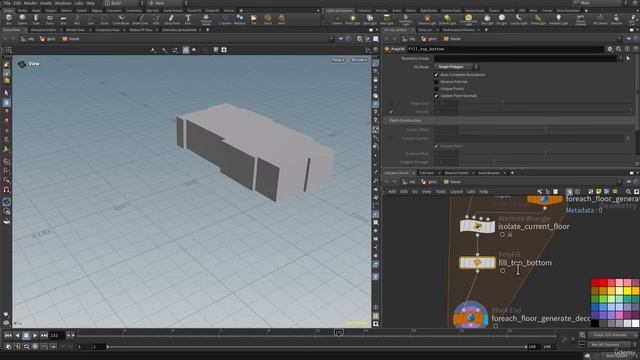Click the red snapping magnet icon
Screen dimensions: 640x360
coord(7,190)
